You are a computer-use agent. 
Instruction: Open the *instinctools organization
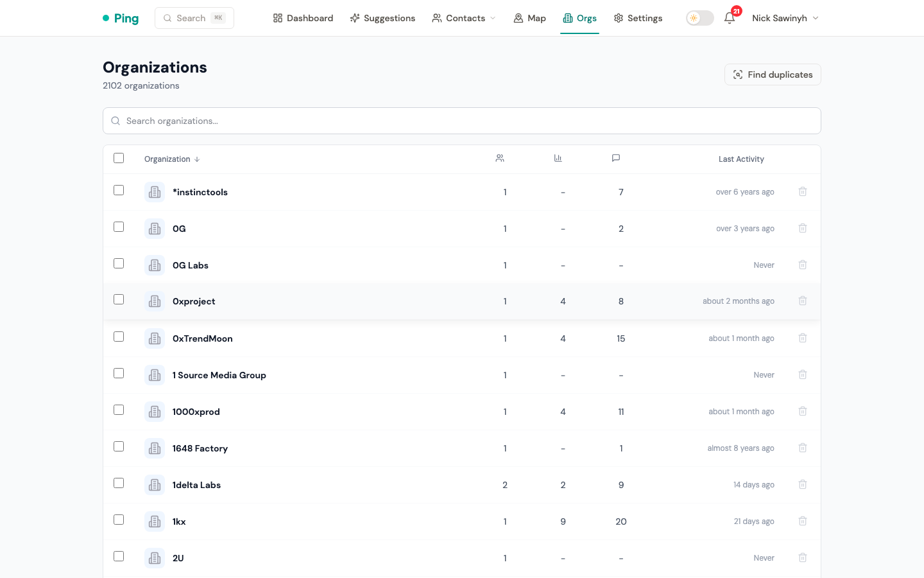[200, 192]
